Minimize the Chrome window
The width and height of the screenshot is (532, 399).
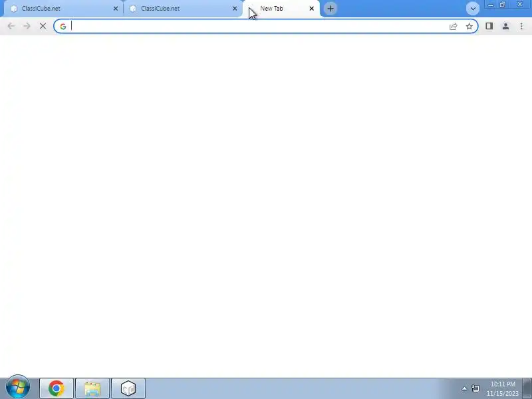coord(491,5)
